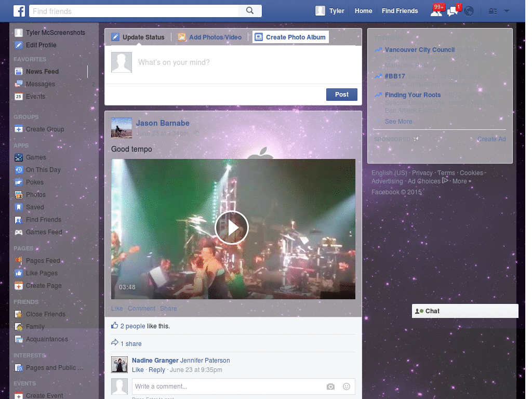This screenshot has height=399, width=532.
Task: Click the Games sidebar icon
Action: (19, 157)
